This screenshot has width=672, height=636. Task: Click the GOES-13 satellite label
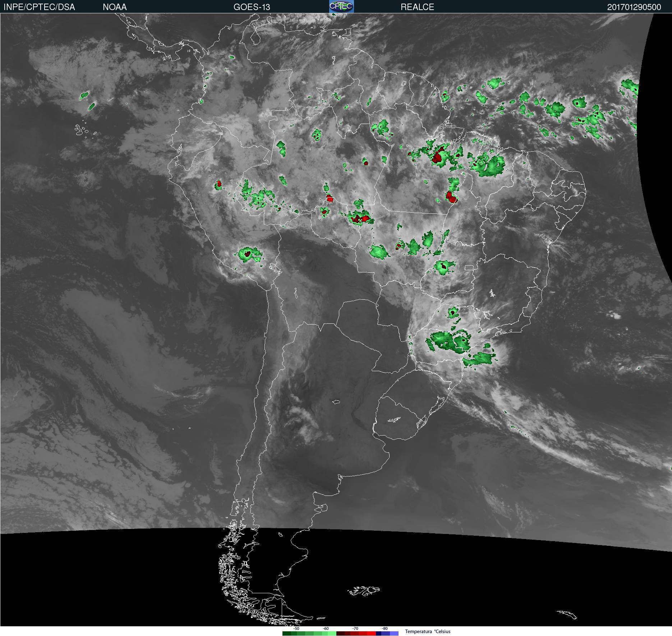coord(252,7)
